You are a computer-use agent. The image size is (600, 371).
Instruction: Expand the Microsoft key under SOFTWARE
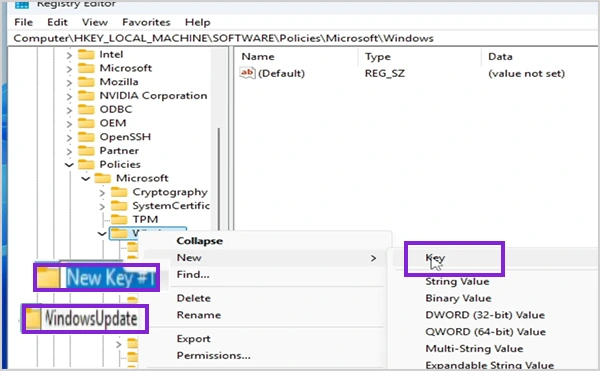[x=69, y=69]
